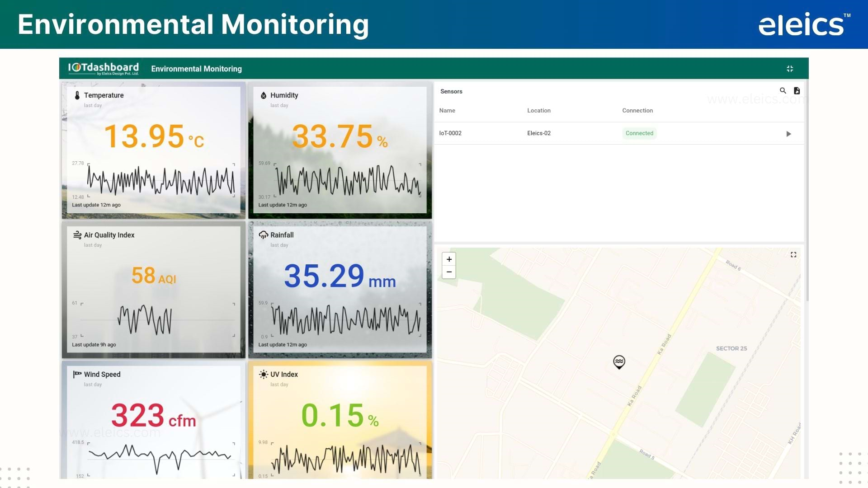Image resolution: width=868 pixels, height=488 pixels.
Task: Click the Rainfall cloud icon
Action: 264,235
